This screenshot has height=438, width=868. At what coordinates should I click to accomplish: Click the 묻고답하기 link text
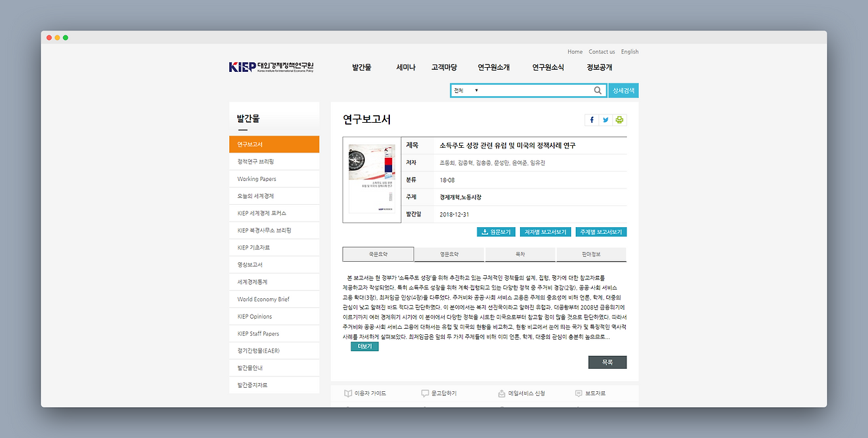tap(444, 393)
